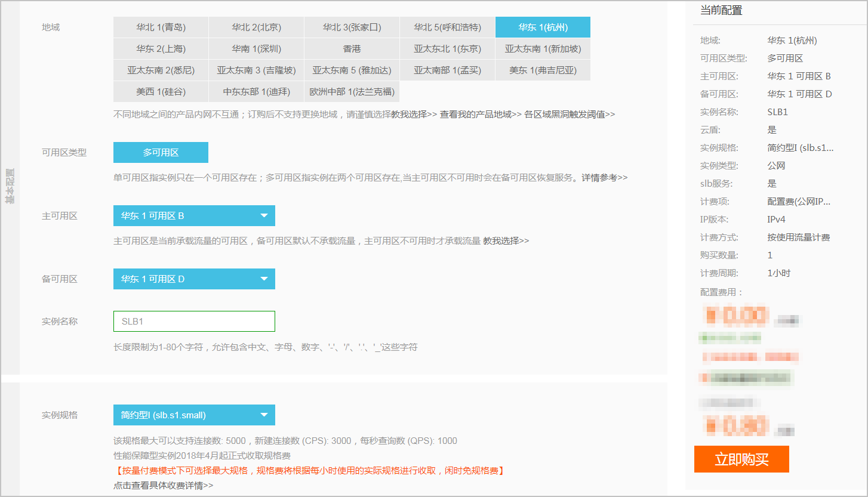Select region 华东 2(上海)
868x497 pixels.
point(161,49)
